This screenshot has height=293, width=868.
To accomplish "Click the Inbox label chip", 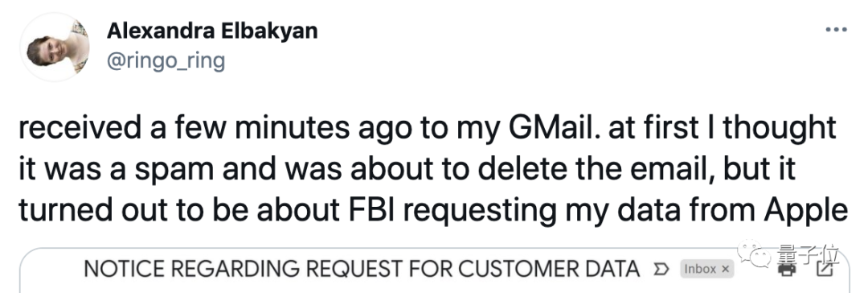I will (706, 269).
